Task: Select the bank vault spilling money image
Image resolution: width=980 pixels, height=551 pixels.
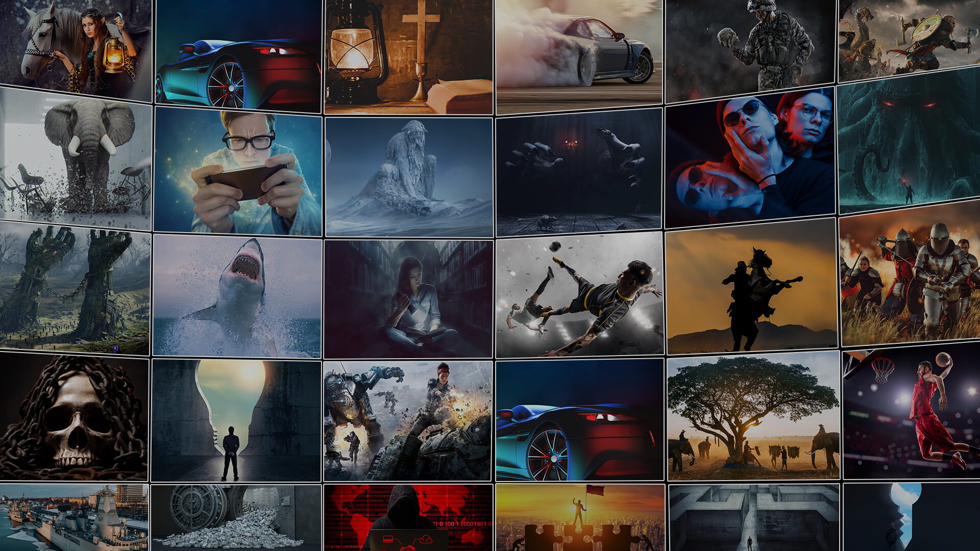Action: [x=236, y=518]
